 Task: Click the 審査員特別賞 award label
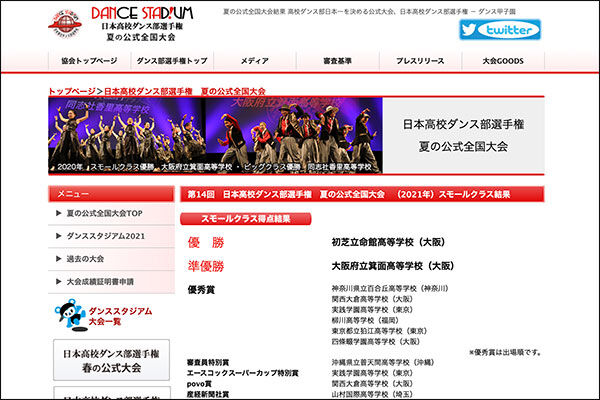(x=208, y=362)
